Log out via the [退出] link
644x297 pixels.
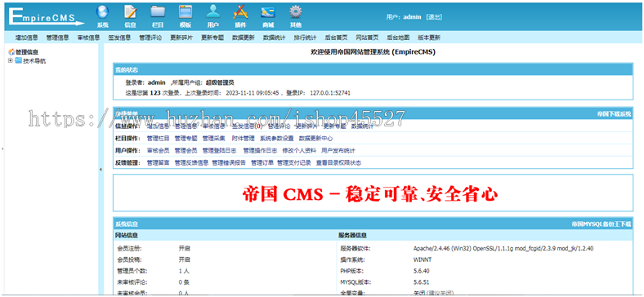pos(434,17)
